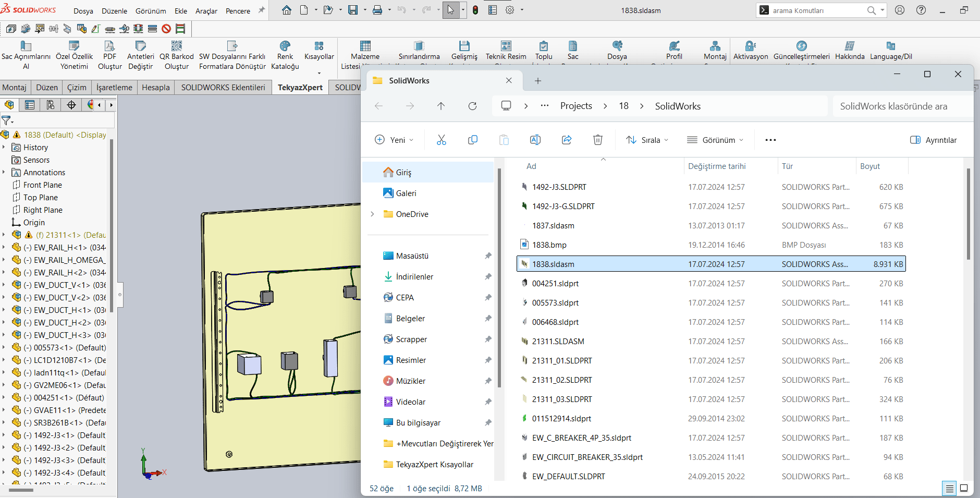Expand OneDrive in Explorer sidebar
The image size is (980, 498).
coord(372,214)
